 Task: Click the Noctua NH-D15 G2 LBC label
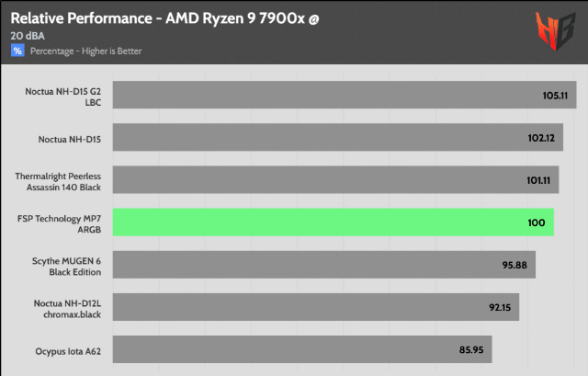pos(63,97)
